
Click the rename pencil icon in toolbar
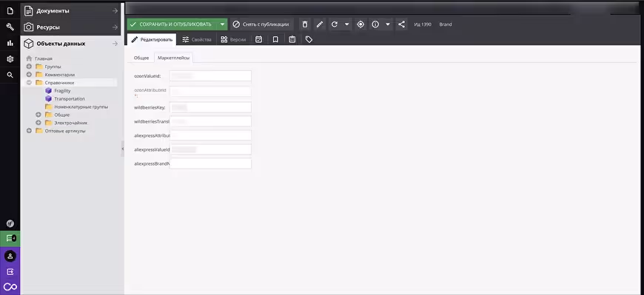(x=320, y=24)
